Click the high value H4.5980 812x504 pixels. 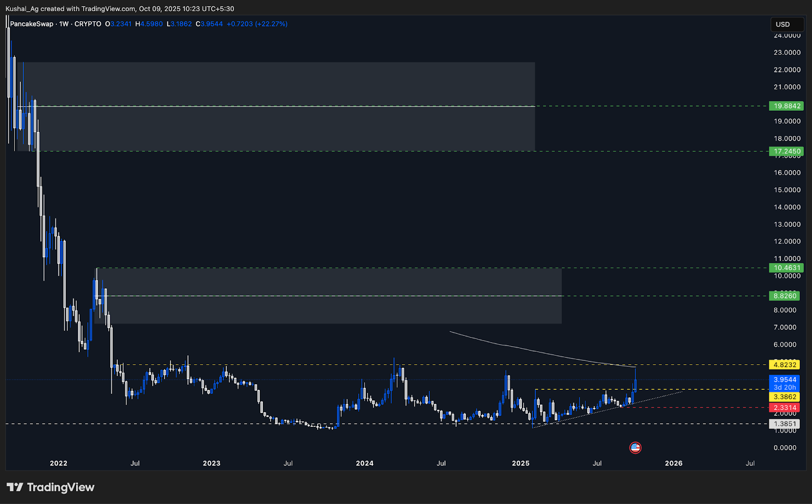tap(149, 24)
